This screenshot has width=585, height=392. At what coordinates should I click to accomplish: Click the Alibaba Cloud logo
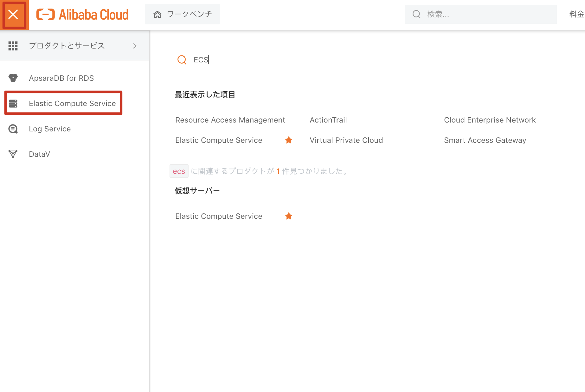(x=82, y=15)
